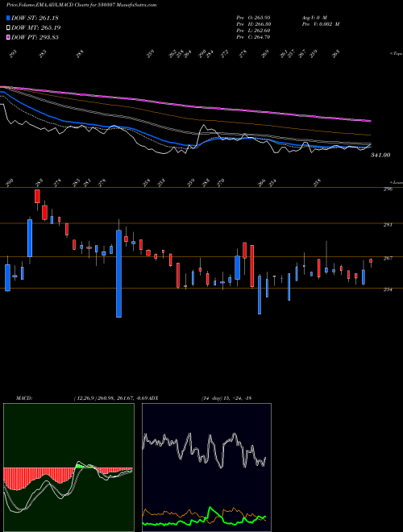Click the 'Pre C: 264.79' close value
403x532 pixels.
(x=253, y=37)
